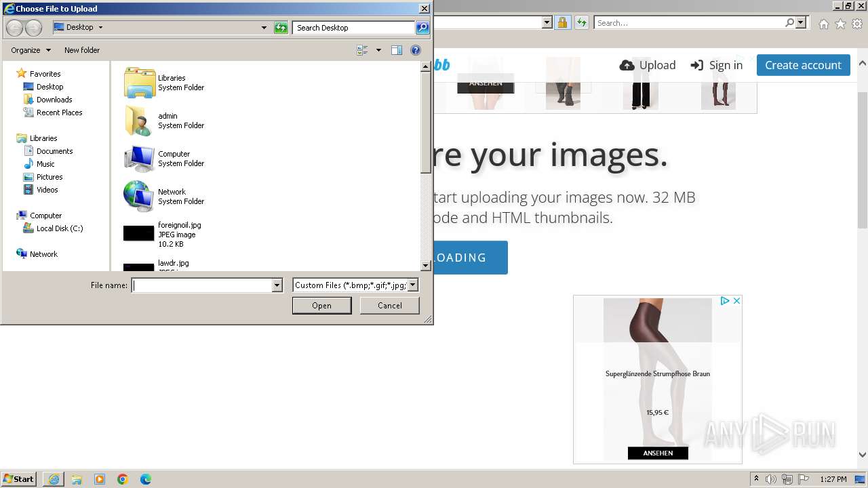Open the Organize menu
Screen dimensions: 868x488
click(x=31, y=50)
